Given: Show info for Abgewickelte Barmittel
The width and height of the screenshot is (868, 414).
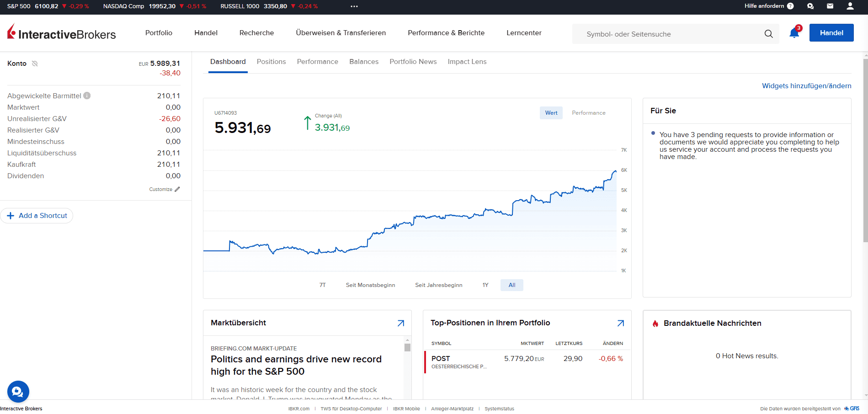Looking at the screenshot, I should tap(87, 96).
